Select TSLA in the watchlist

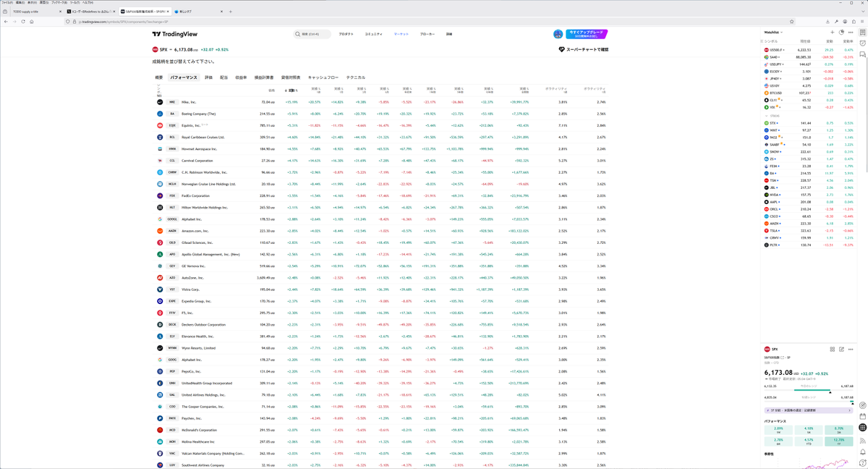[x=809, y=231]
